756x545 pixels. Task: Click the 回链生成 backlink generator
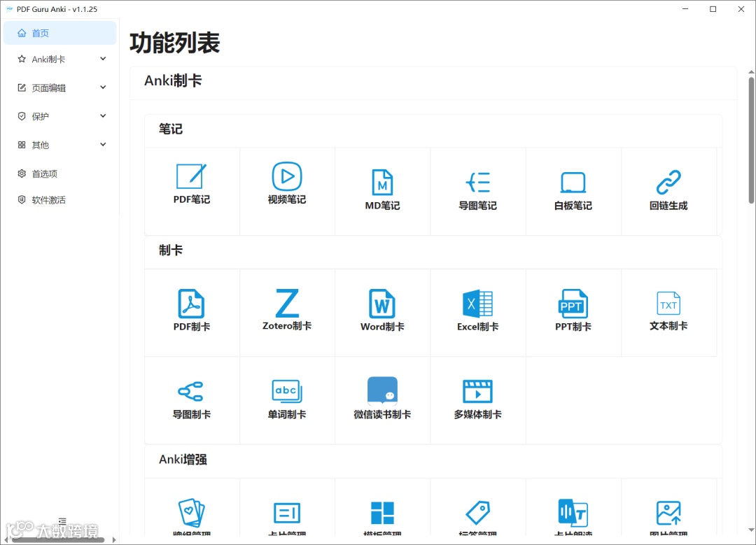[x=668, y=190]
